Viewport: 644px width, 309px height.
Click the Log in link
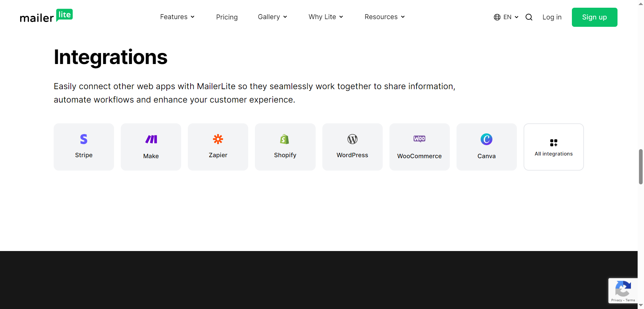pos(552,17)
